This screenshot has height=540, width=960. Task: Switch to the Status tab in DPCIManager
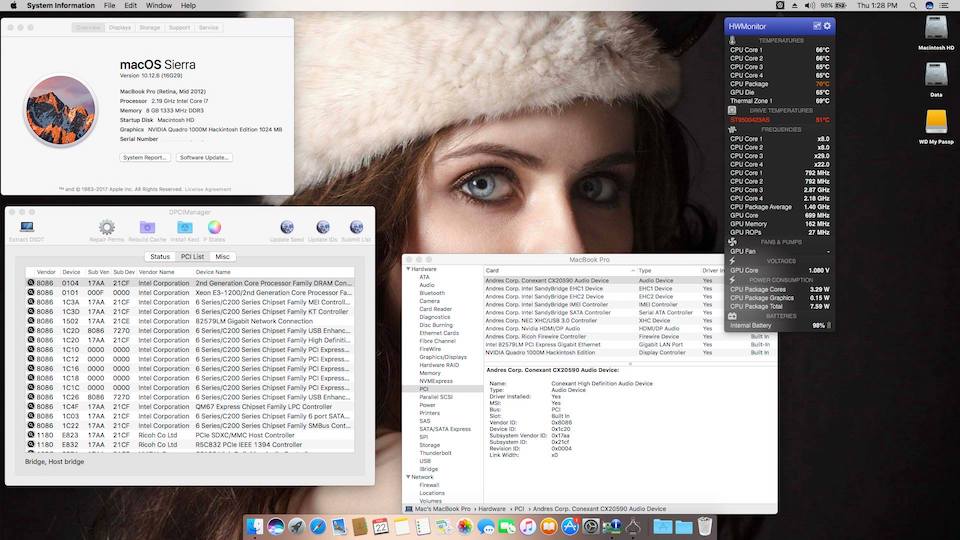coord(159,257)
